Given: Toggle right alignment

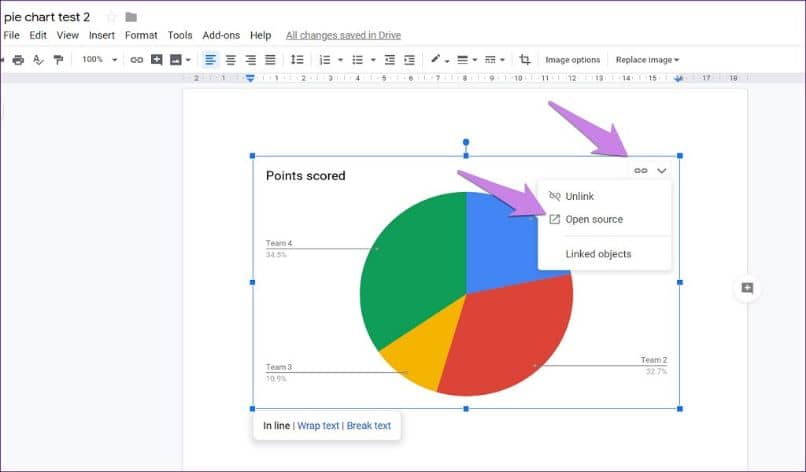Looking at the screenshot, I should tap(250, 60).
